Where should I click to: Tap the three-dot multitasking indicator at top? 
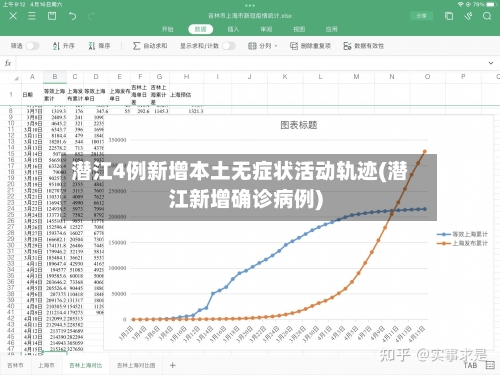pyautogui.click(x=250, y=5)
